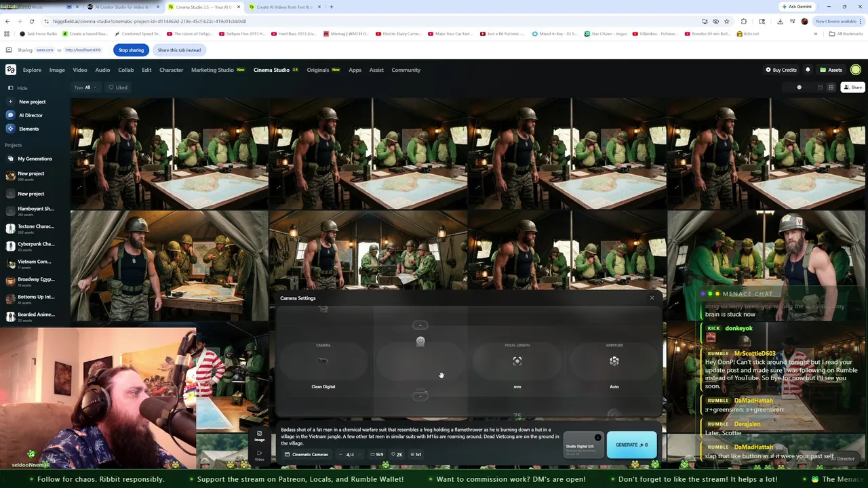
Task: Click the Generate button
Action: [x=632, y=445]
